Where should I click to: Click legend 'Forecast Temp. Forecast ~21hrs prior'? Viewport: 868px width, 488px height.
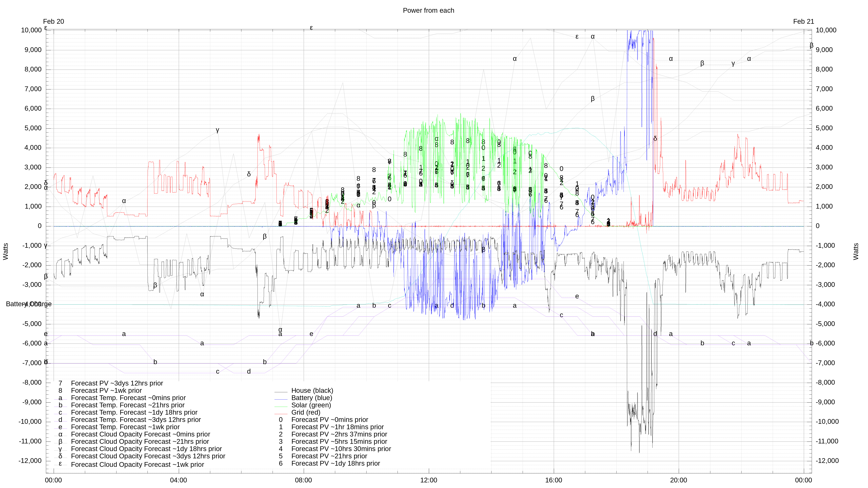pos(128,405)
